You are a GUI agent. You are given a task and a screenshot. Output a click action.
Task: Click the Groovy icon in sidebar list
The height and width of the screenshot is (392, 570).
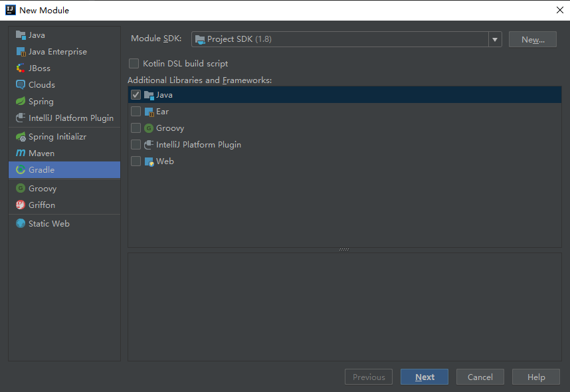pos(21,189)
